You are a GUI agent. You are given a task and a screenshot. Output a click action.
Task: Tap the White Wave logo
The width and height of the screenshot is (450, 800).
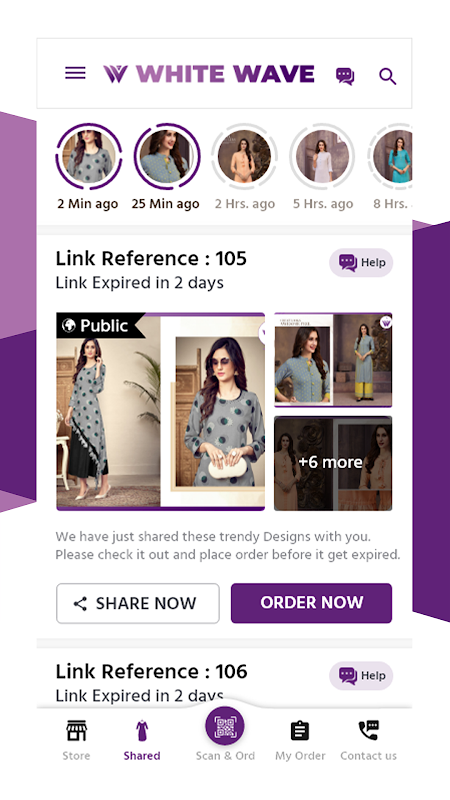click(209, 74)
